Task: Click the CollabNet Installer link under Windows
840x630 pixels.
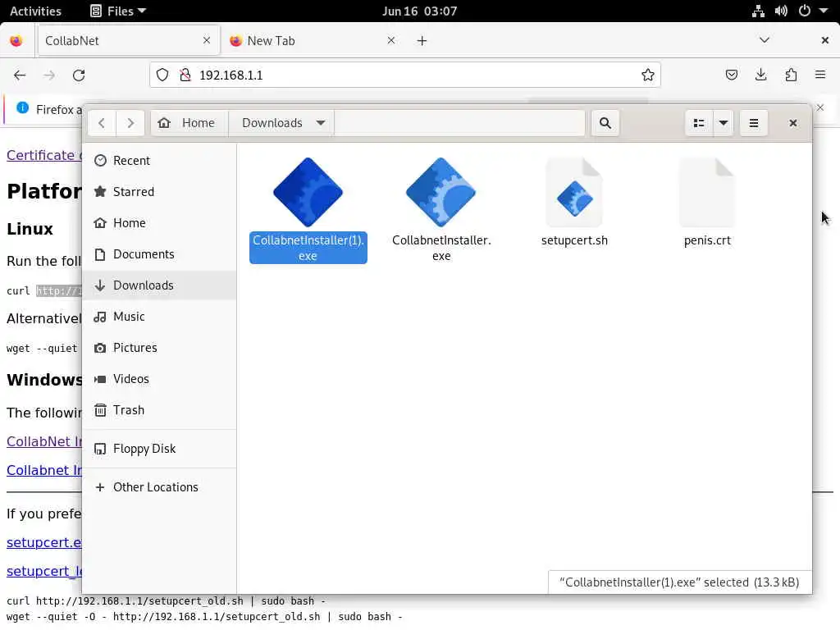Action: 44,441
